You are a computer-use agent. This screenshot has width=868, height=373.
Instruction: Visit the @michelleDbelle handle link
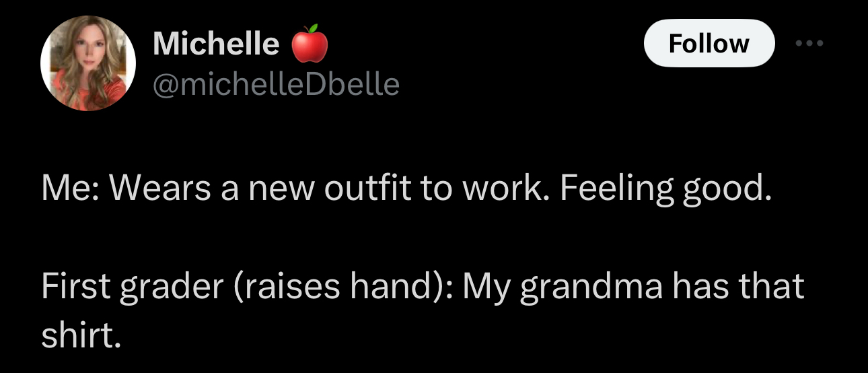tap(276, 84)
